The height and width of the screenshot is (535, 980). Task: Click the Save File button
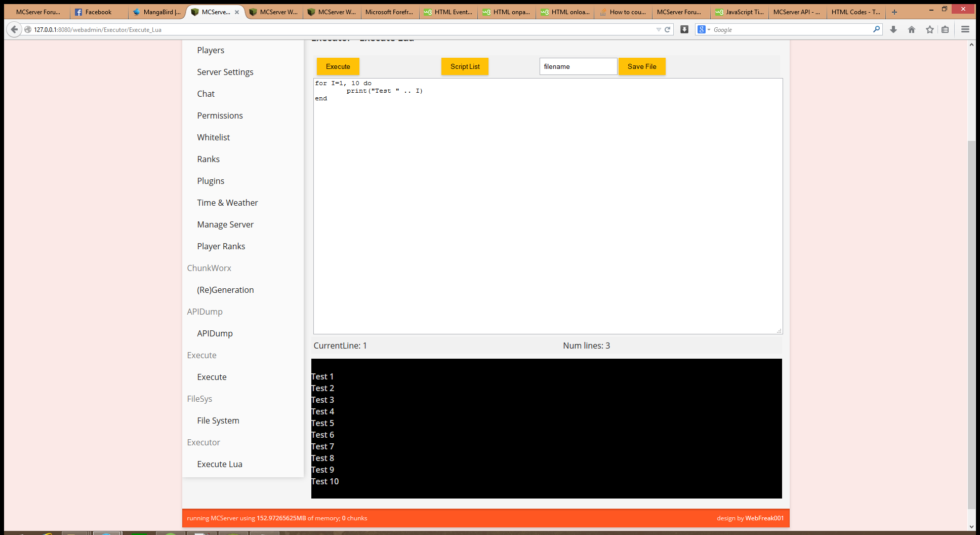[641, 66]
